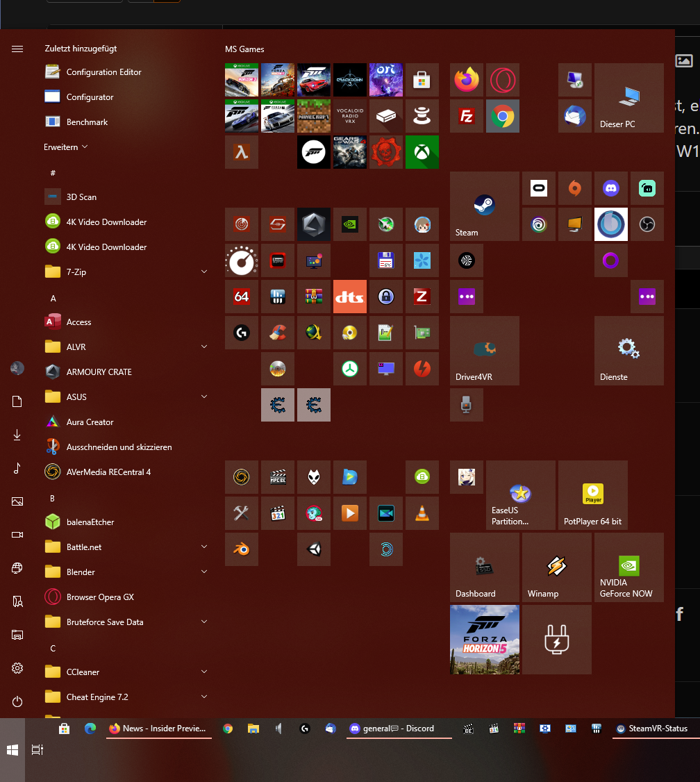Open the Crackdown 3 tile
This screenshot has height=782, width=700.
point(350,80)
